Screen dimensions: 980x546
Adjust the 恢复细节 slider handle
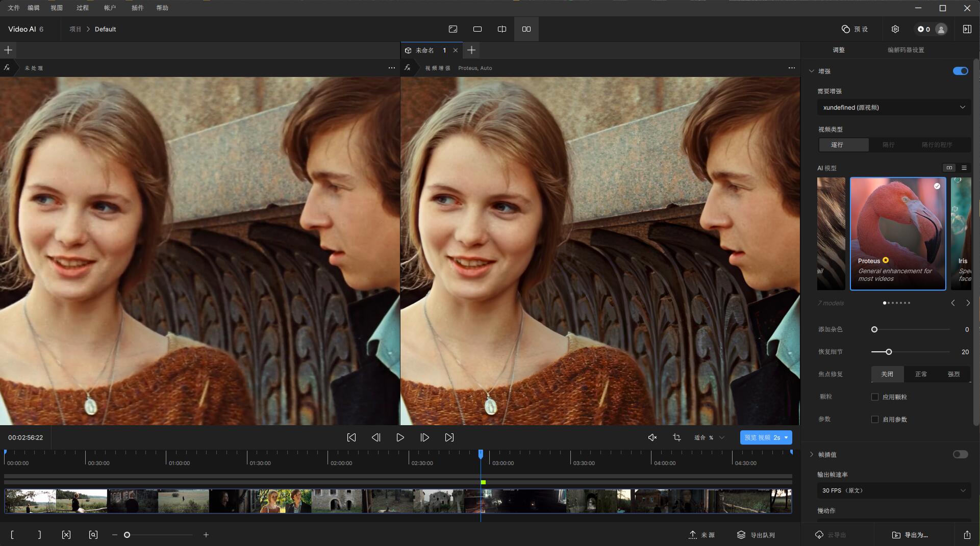click(x=889, y=352)
